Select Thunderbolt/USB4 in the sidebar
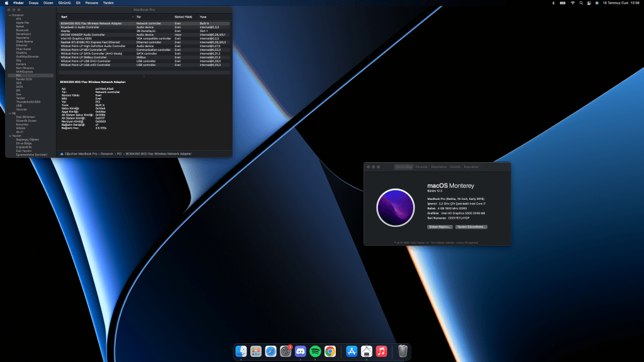 [28, 102]
